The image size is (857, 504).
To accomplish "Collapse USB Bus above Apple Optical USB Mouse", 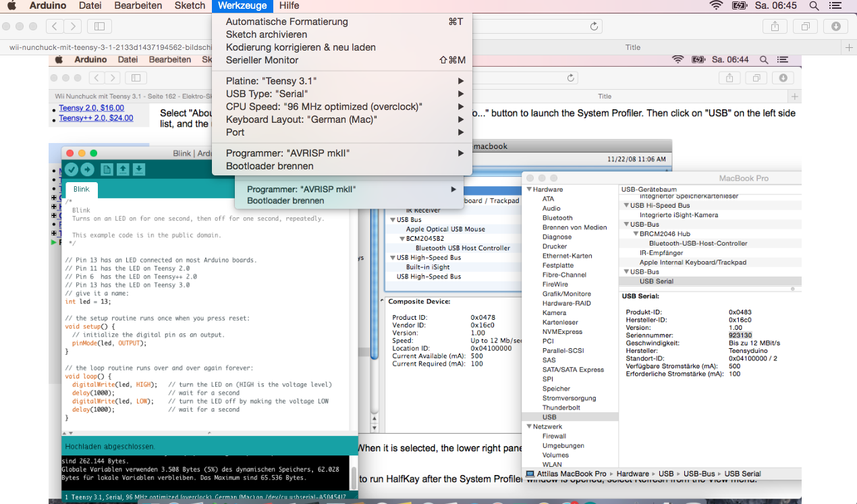I will pyautogui.click(x=393, y=220).
